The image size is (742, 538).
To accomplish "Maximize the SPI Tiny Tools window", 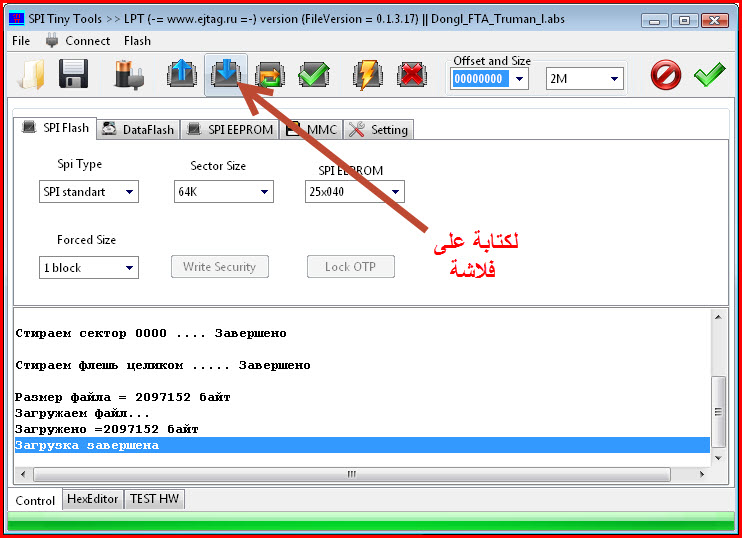I will (x=684, y=20).
